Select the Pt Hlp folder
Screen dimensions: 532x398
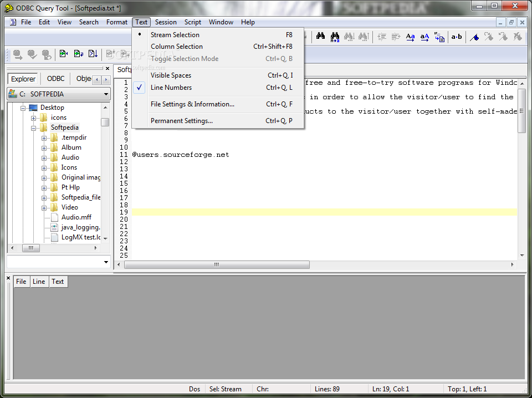[x=70, y=187]
